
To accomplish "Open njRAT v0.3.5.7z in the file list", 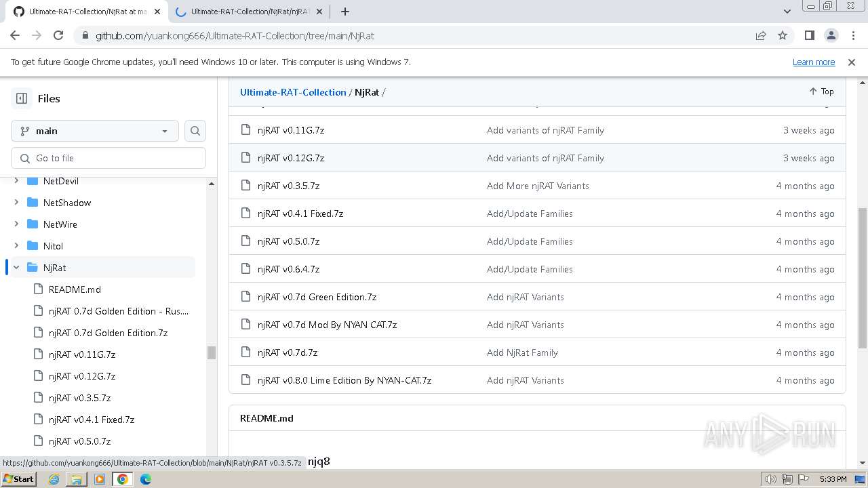I will tap(288, 186).
